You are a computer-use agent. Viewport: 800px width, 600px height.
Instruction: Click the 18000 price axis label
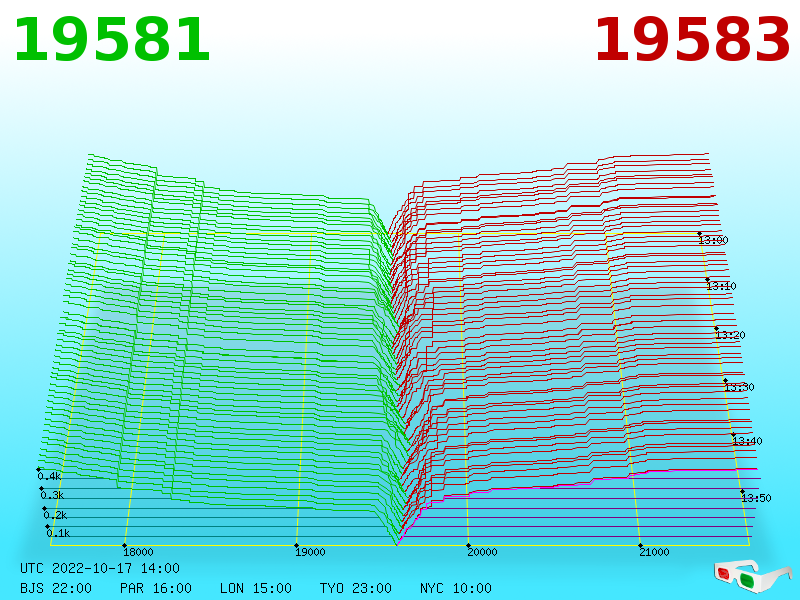(138, 552)
